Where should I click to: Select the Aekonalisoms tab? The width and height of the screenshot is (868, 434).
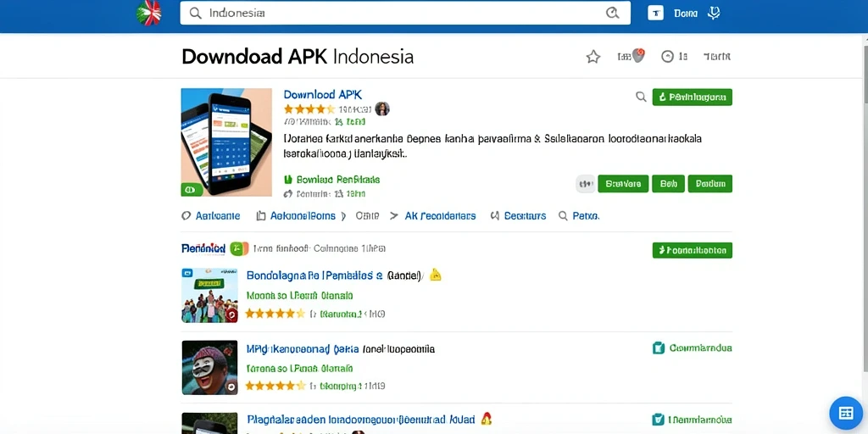coord(296,216)
